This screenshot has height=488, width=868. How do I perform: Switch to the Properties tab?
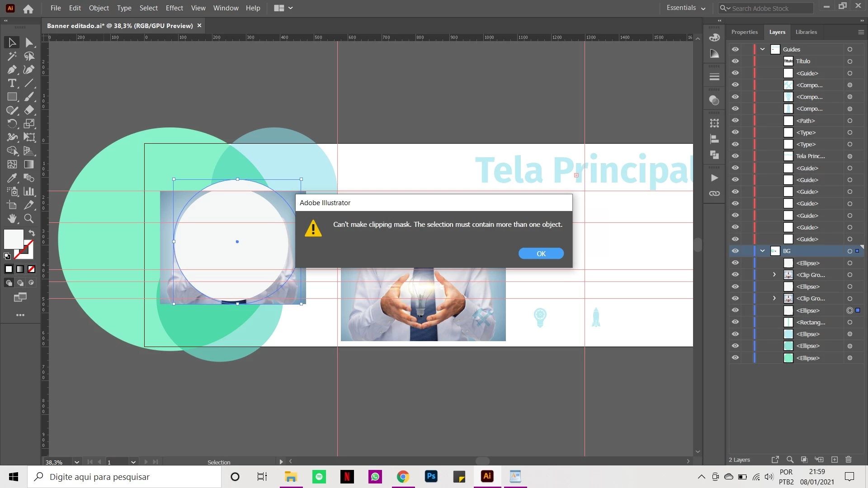pos(744,32)
